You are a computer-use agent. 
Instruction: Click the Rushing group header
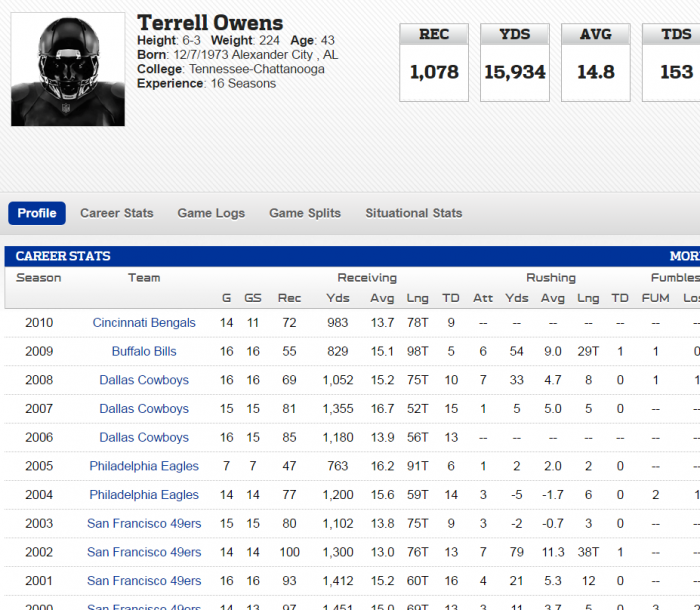551,278
